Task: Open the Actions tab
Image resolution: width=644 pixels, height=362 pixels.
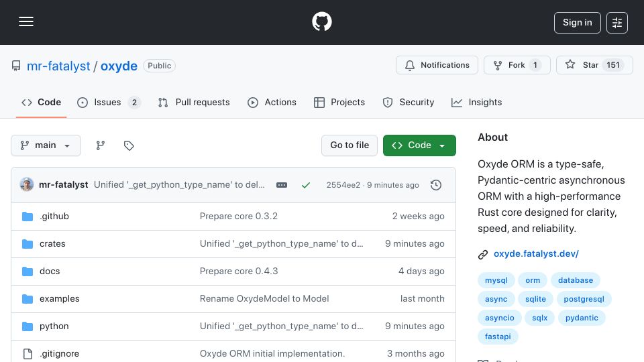Action: (272, 102)
